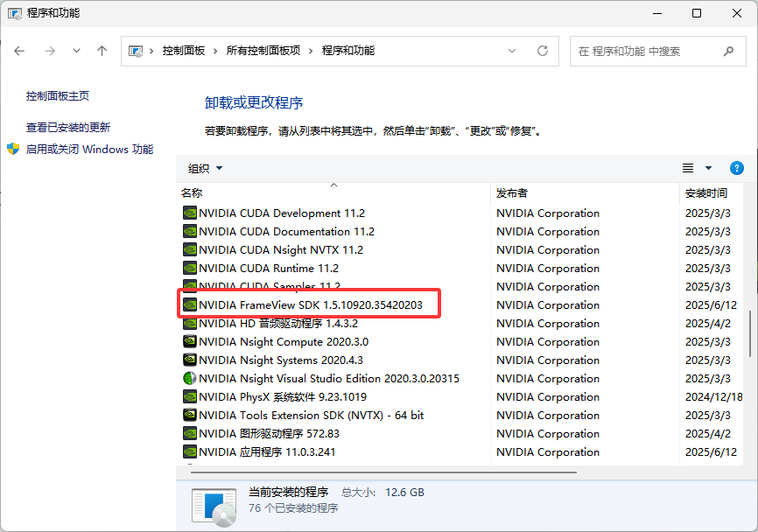Viewport: 758px width, 532px height.
Task: Expand the recent pages chevron next to forward arrow
Action: [76, 51]
